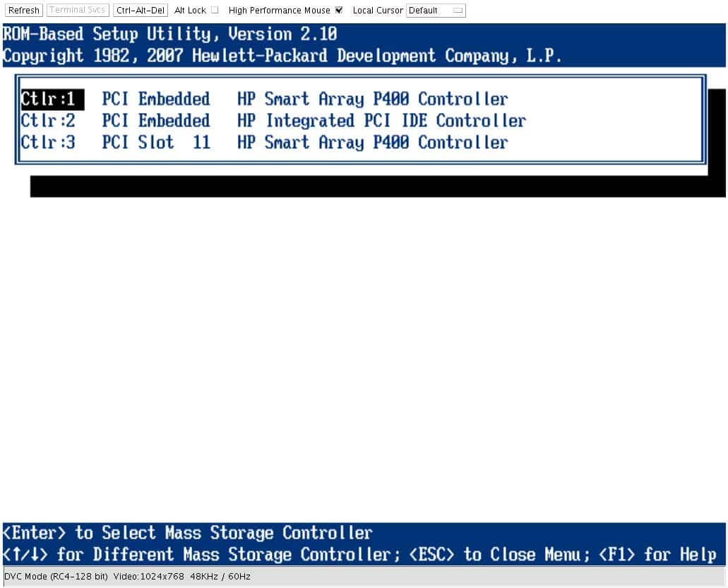Click the Hewlett-Packard copyright line
728x588 pixels.
[282, 56]
